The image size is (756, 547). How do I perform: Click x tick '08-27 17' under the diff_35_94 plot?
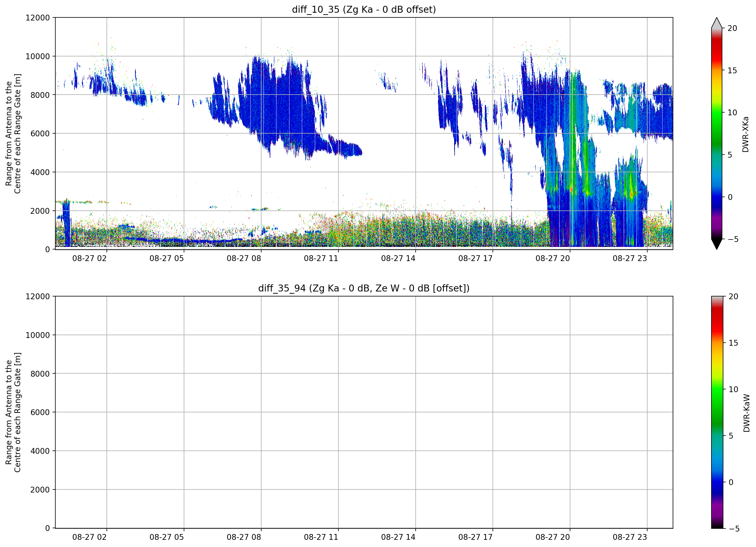475,537
